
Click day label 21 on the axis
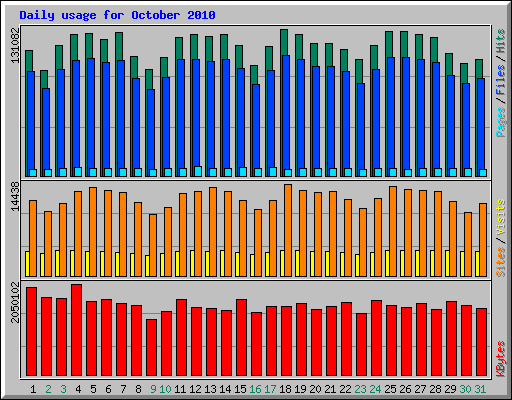pos(330,389)
